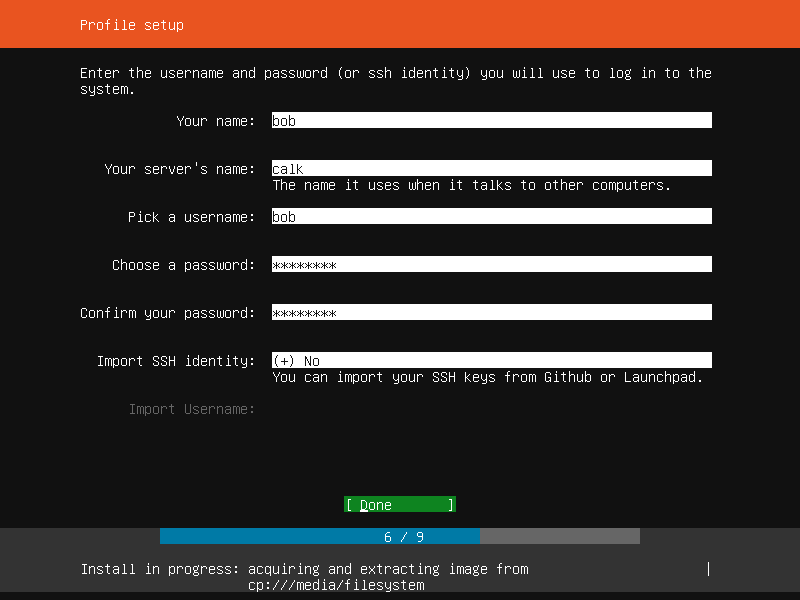Click the 'Choose a password:' label

(184, 265)
